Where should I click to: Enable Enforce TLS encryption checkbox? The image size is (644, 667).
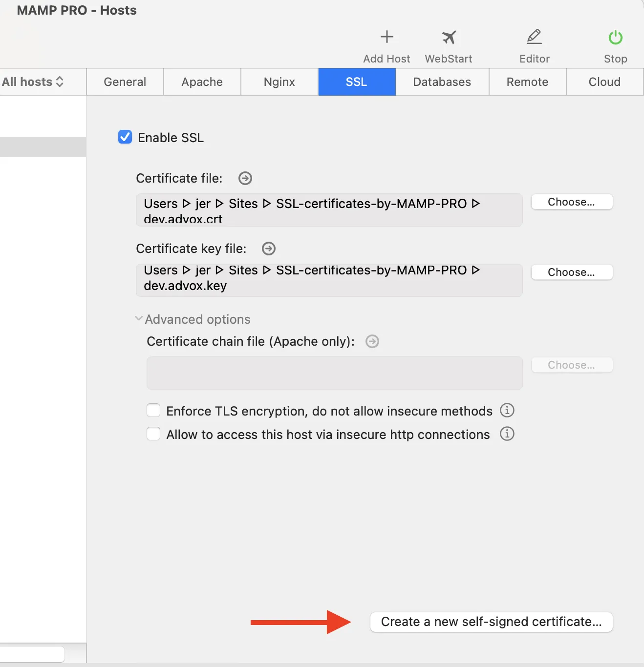[153, 411]
